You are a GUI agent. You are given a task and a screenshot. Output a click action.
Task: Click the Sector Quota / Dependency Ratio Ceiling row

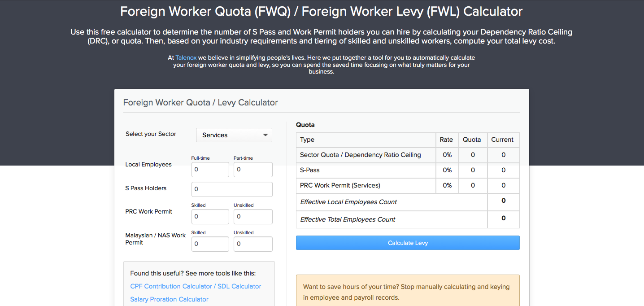[366, 155]
